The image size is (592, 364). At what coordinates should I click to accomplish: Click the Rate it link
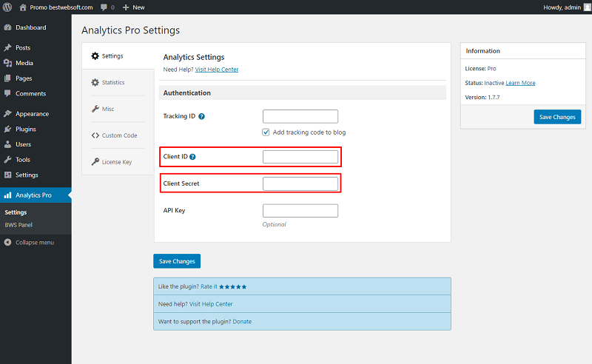[x=209, y=286]
